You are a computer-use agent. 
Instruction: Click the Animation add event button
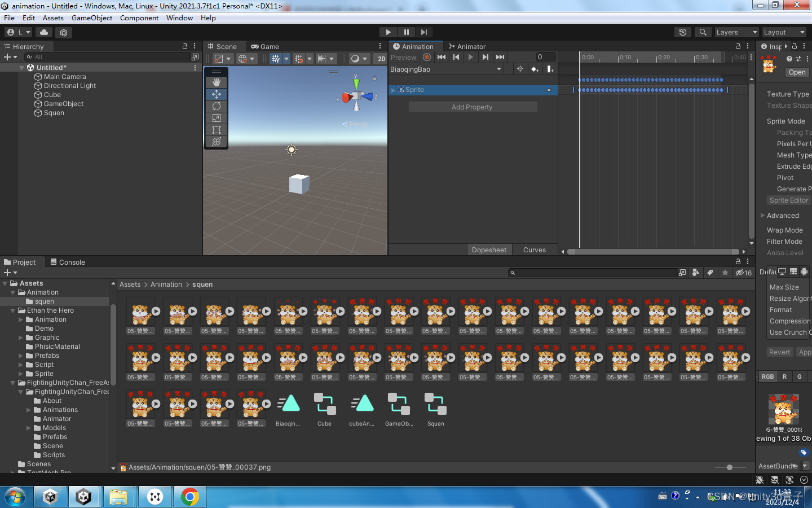550,69
